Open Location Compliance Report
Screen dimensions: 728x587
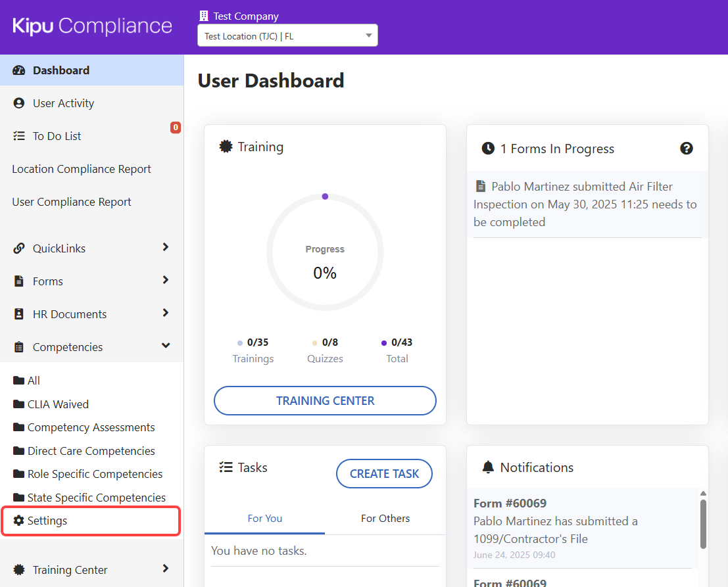pyautogui.click(x=82, y=169)
